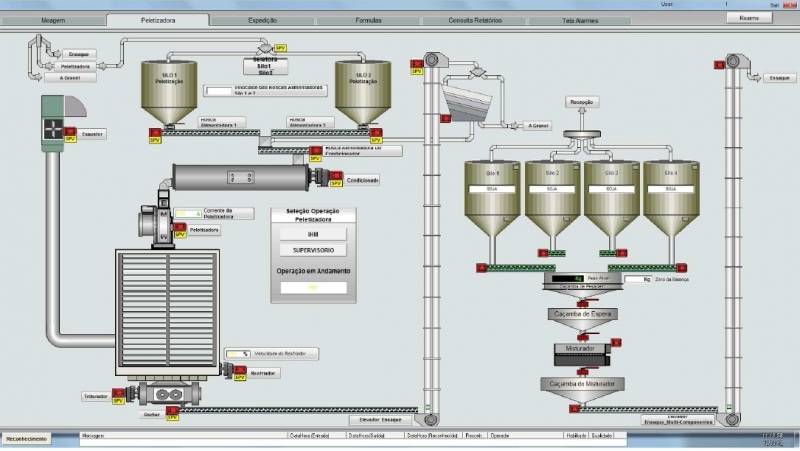The width and height of the screenshot is (800, 451).
Task: Click the Rearme button
Action: tap(749, 17)
